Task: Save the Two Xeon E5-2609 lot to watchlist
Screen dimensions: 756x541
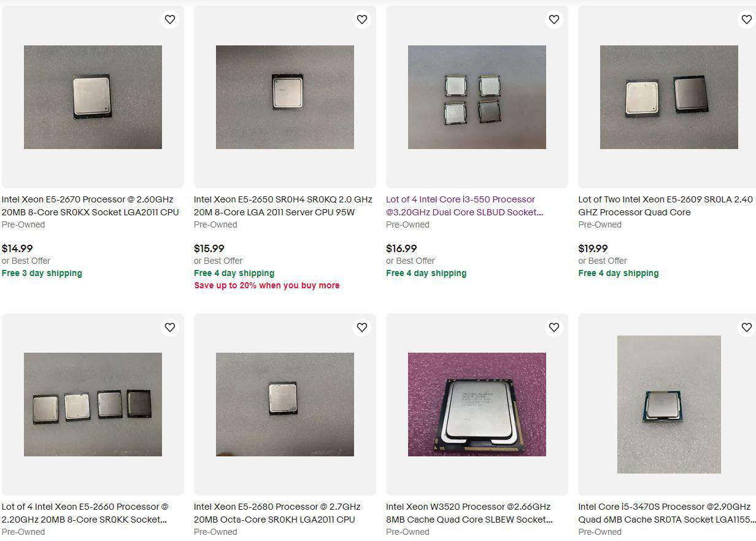Action: click(x=746, y=20)
